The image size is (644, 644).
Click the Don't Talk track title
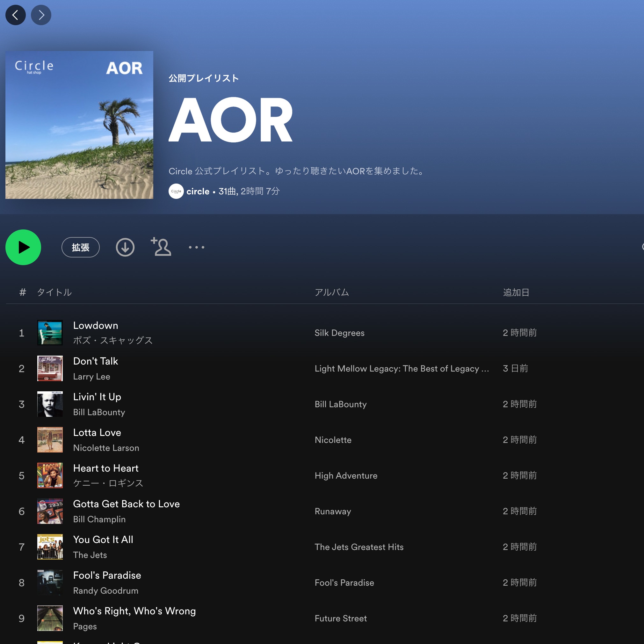point(95,361)
